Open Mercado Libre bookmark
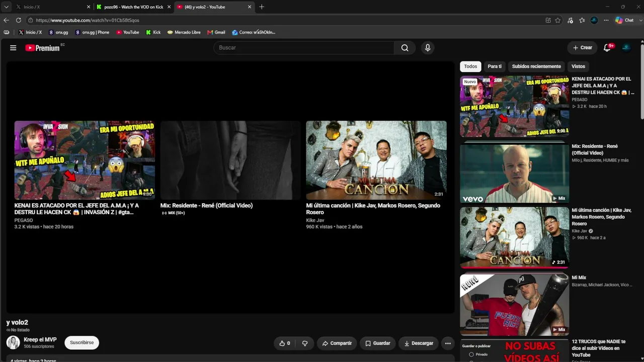 click(184, 32)
